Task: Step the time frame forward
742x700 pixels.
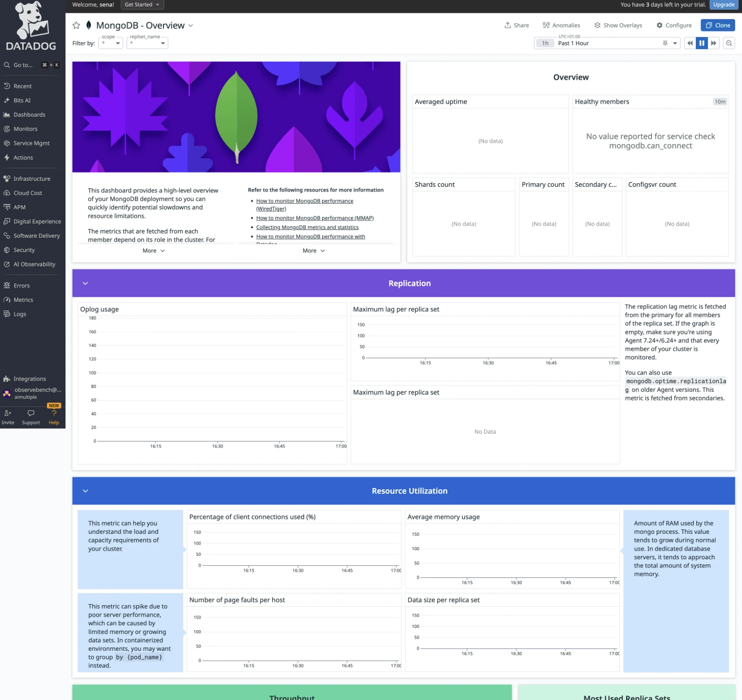Action: click(x=714, y=43)
